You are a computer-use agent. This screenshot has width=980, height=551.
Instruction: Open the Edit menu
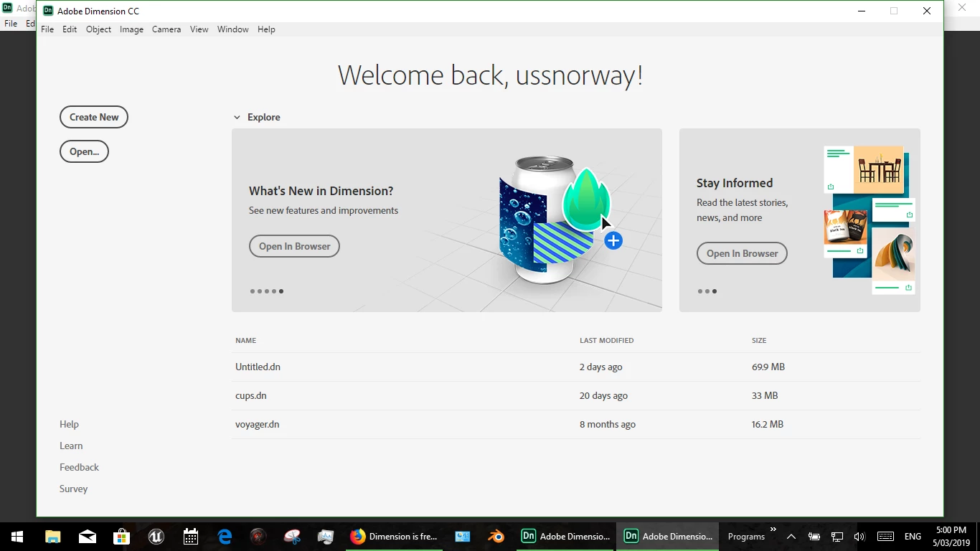coord(70,29)
